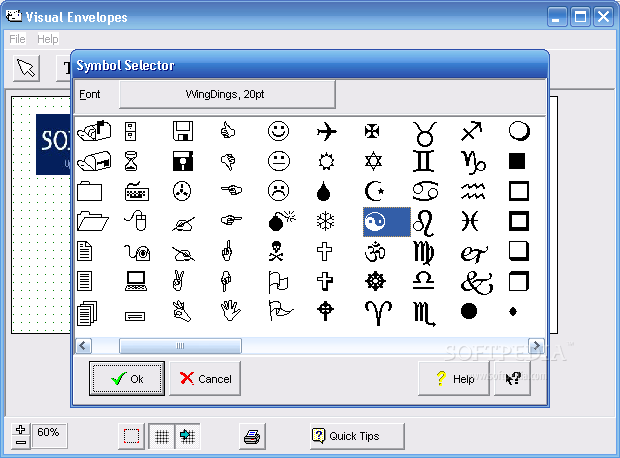
Task: Pick the bomb symbol
Action: tap(282, 221)
